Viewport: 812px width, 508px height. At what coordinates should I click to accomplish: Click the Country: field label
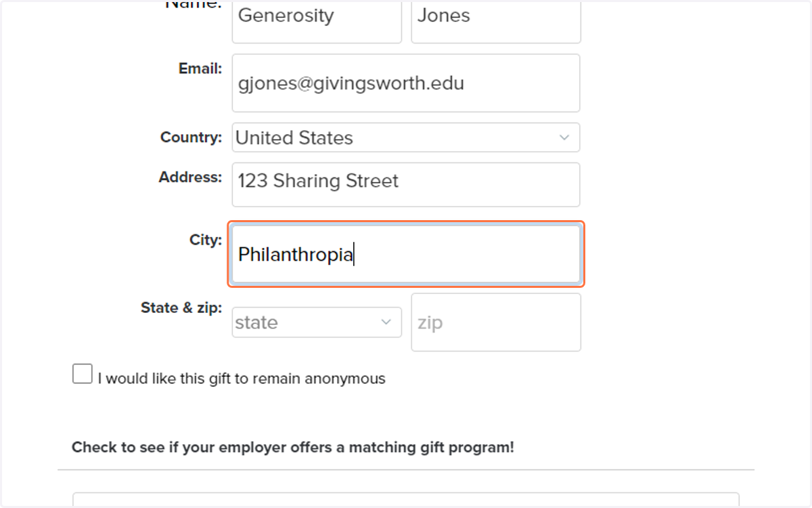tap(191, 137)
